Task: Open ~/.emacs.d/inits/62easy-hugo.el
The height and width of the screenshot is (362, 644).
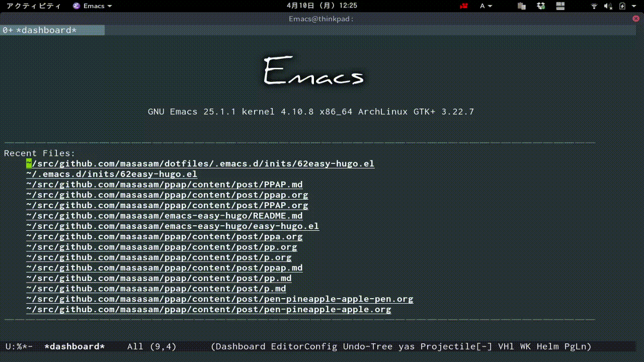Action: click(112, 174)
